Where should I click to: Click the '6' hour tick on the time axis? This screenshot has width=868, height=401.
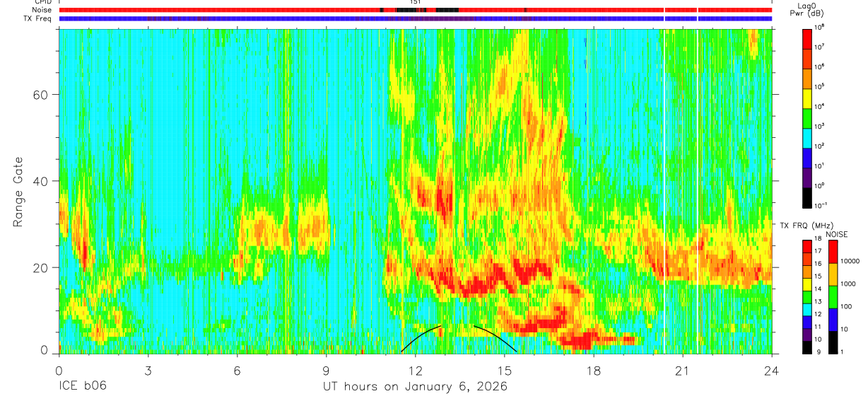pyautogui.click(x=237, y=370)
